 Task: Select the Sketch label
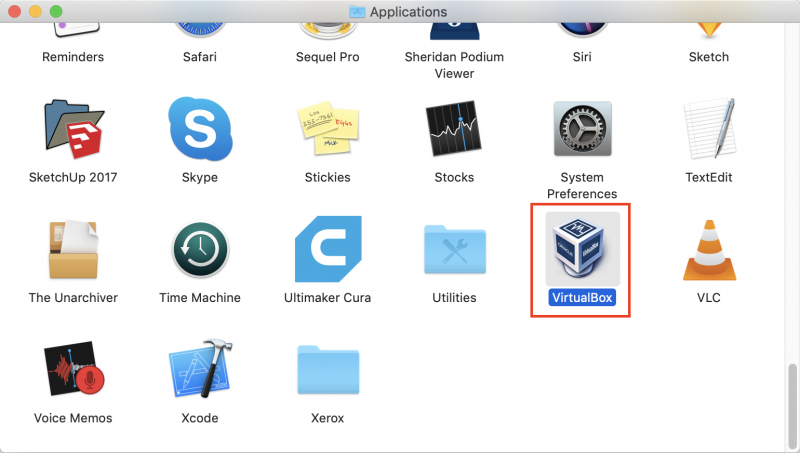coord(709,57)
